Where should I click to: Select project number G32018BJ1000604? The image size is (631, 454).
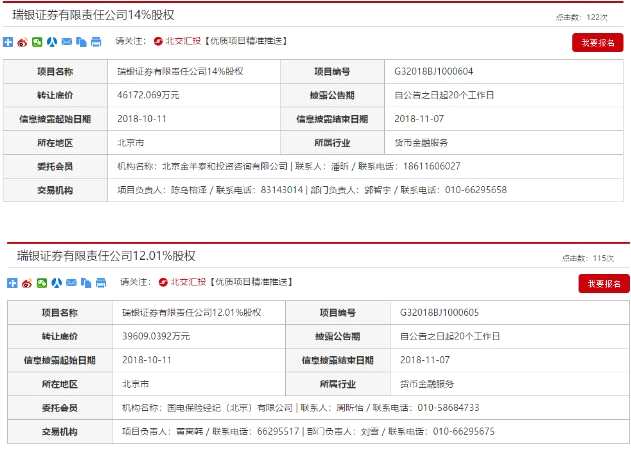pyautogui.click(x=434, y=72)
